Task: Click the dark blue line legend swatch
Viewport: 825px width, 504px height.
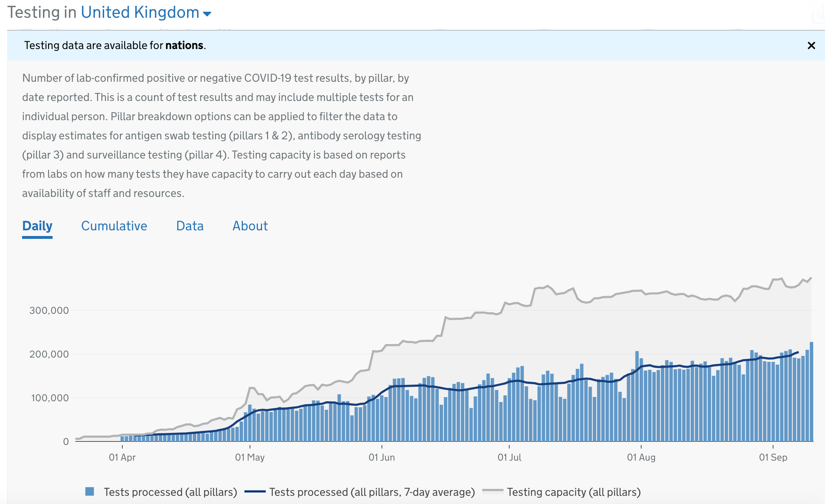Action: 255,492
